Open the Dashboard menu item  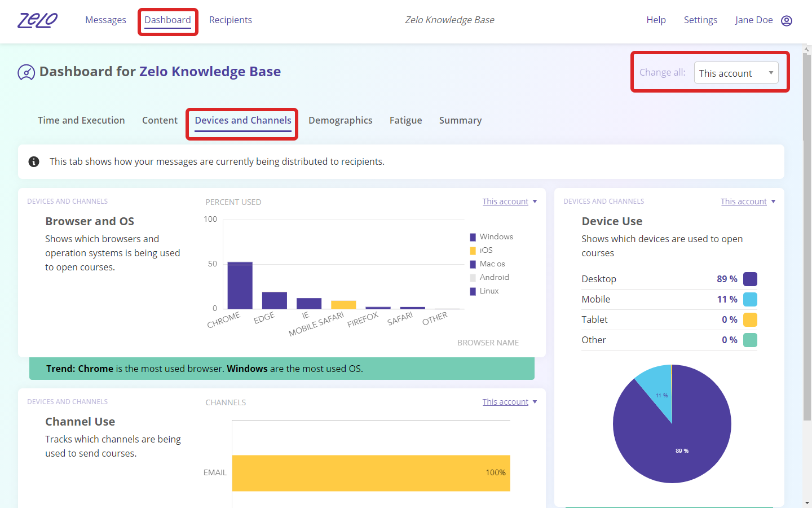[167, 20]
